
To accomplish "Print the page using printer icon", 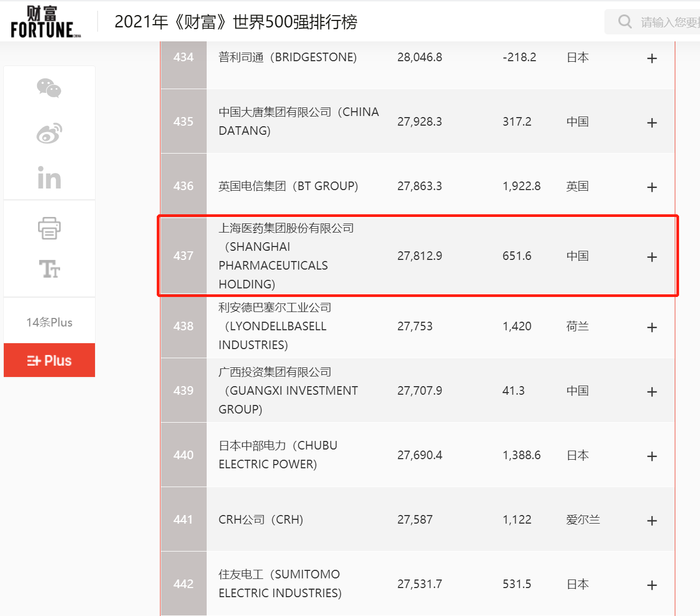I will 49,228.
